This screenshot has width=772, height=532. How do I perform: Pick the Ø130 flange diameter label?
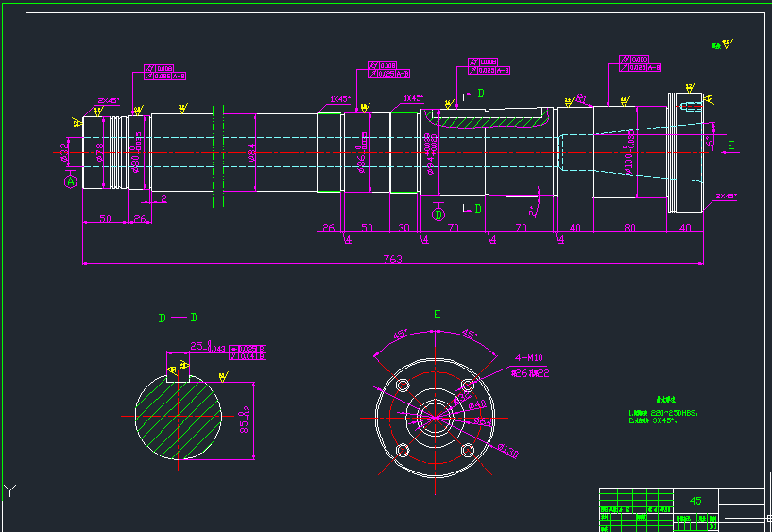coord(507,451)
